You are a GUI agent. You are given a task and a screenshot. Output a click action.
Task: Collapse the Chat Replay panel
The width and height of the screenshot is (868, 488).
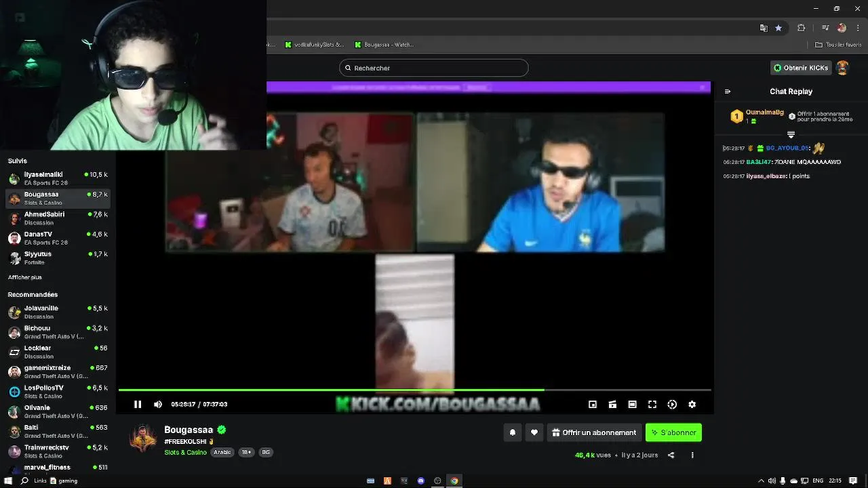728,91
